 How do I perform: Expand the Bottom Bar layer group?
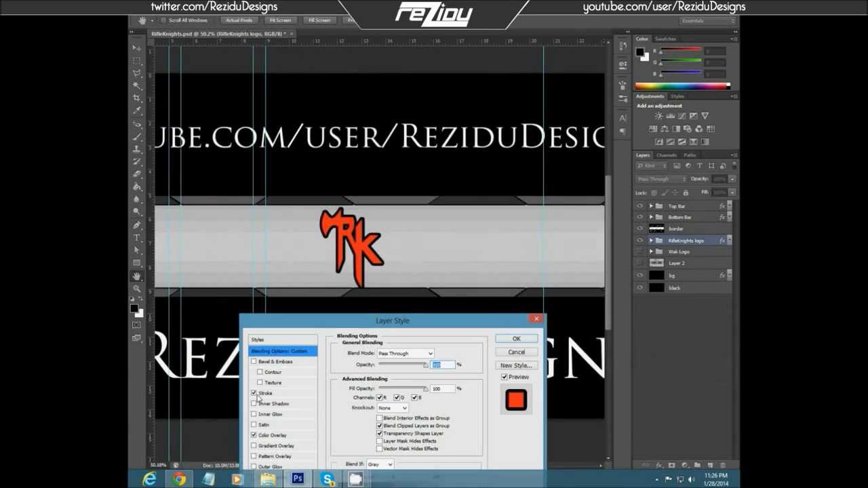point(651,218)
